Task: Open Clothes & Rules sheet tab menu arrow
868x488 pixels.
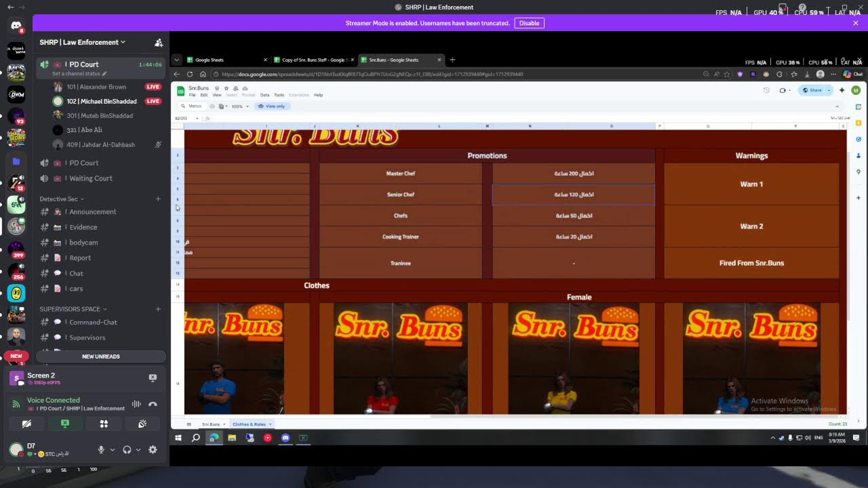Action: pyautogui.click(x=270, y=424)
